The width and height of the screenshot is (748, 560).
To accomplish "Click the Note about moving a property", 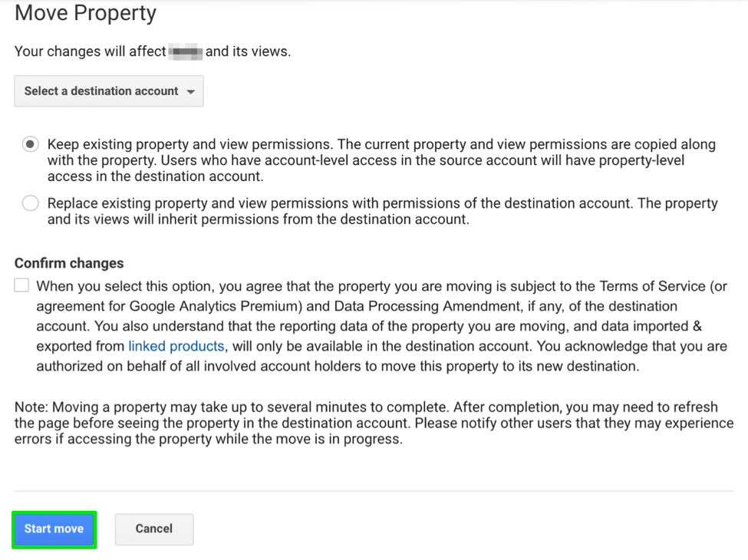I will (374, 423).
